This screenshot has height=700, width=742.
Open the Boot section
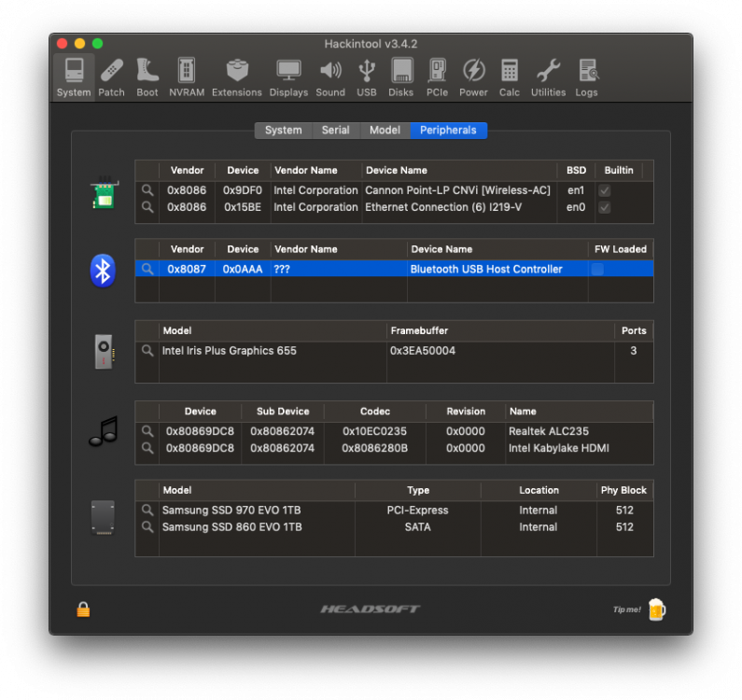click(147, 77)
